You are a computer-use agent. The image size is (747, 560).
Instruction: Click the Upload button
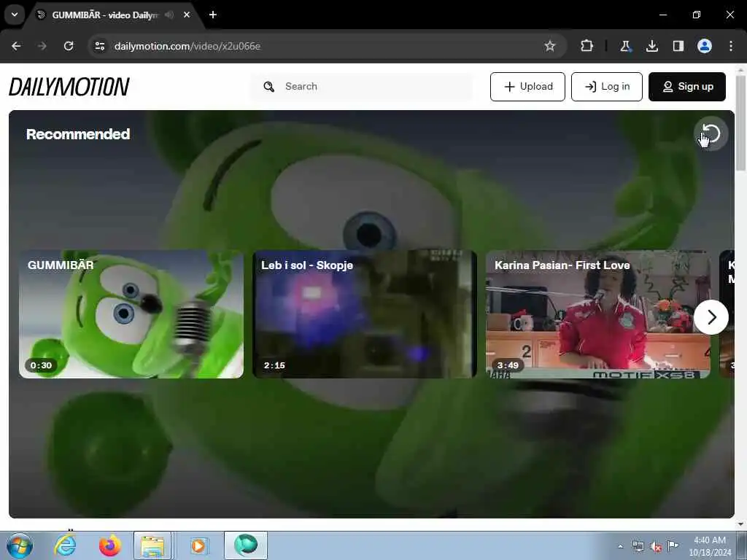pyautogui.click(x=527, y=87)
